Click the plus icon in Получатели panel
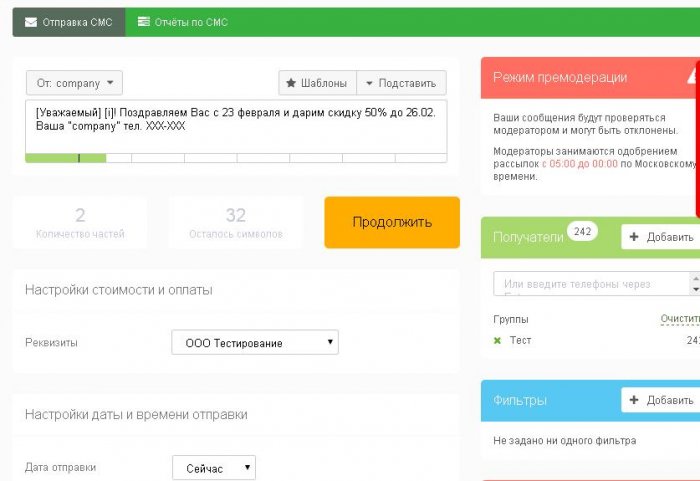 coord(634,237)
